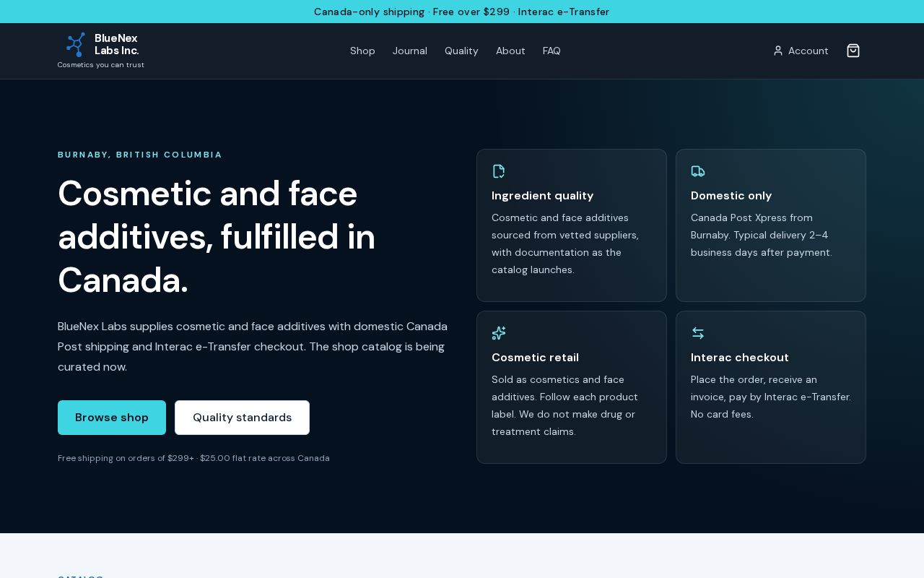
Task: Click the Quality standards button
Action: click(x=242, y=418)
